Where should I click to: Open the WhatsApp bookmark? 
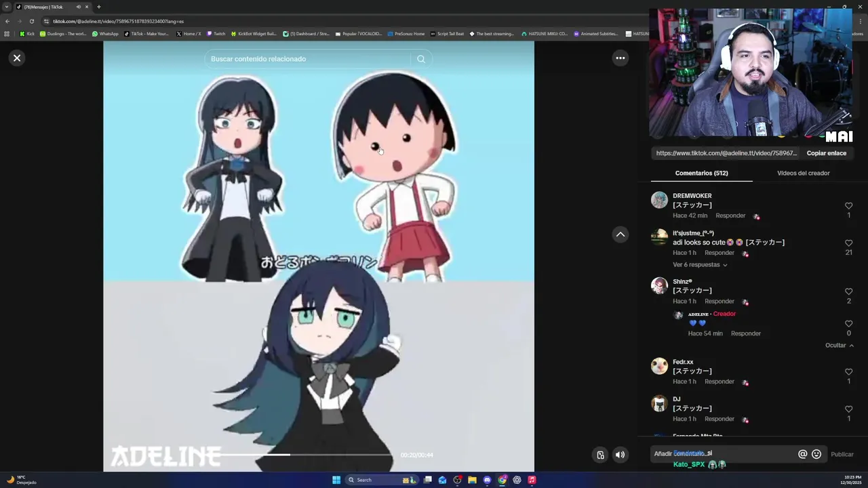[x=105, y=34]
